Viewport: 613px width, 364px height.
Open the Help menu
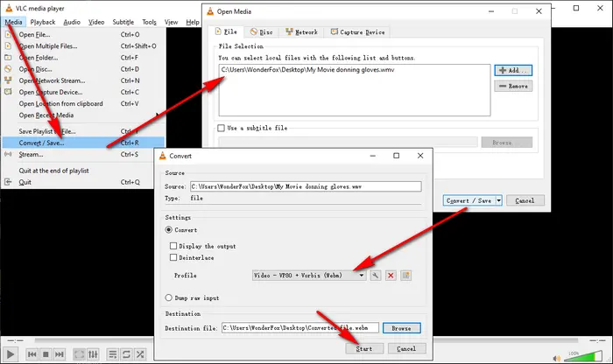point(193,22)
